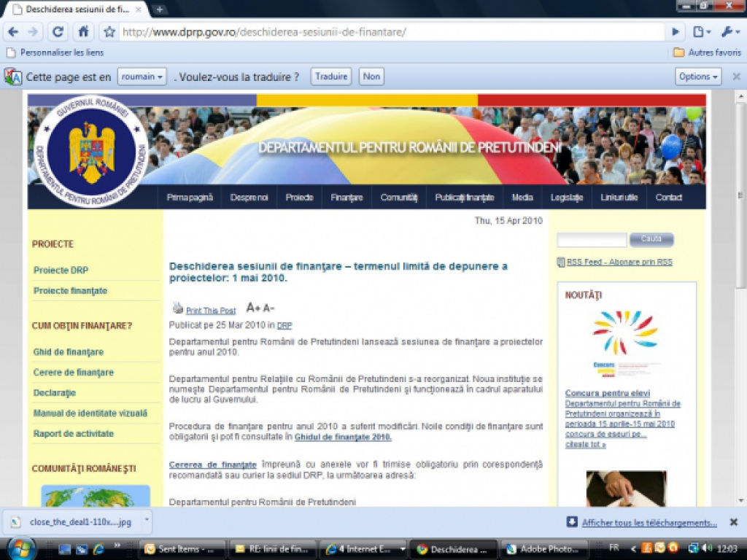
Task: Click the browser Back arrow button
Action: click(x=13, y=32)
